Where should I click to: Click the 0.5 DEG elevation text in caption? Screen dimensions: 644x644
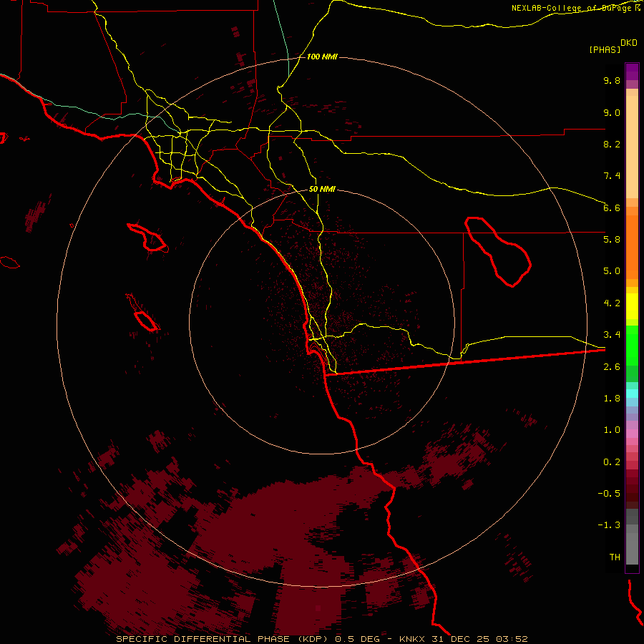click(x=357, y=639)
